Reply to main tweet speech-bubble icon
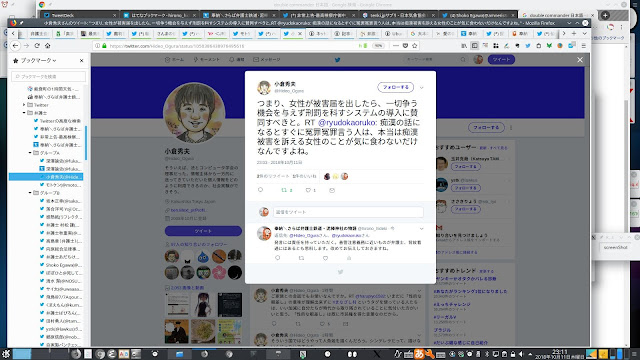Viewport: 640px width, 360px height. 260,190
